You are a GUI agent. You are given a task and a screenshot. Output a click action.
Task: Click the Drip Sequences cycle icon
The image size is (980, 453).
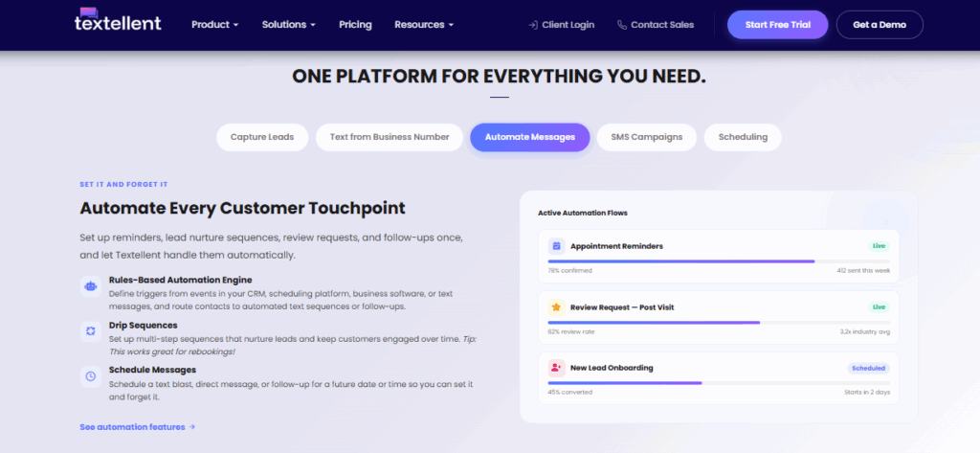[x=90, y=330]
